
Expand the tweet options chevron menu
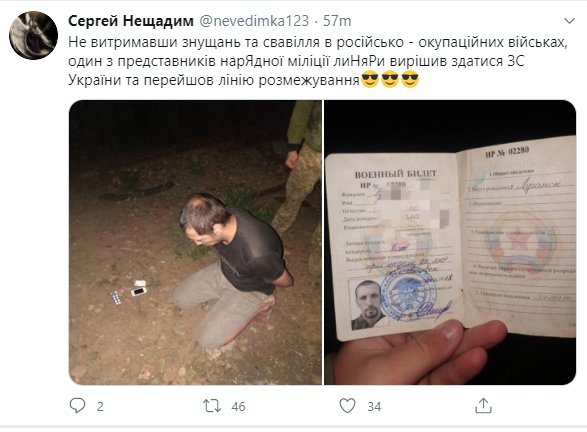pyautogui.click(x=569, y=21)
